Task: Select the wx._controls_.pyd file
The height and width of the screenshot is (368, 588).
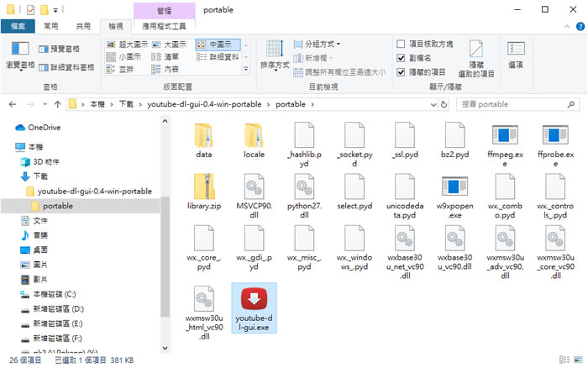Action: 555,196
